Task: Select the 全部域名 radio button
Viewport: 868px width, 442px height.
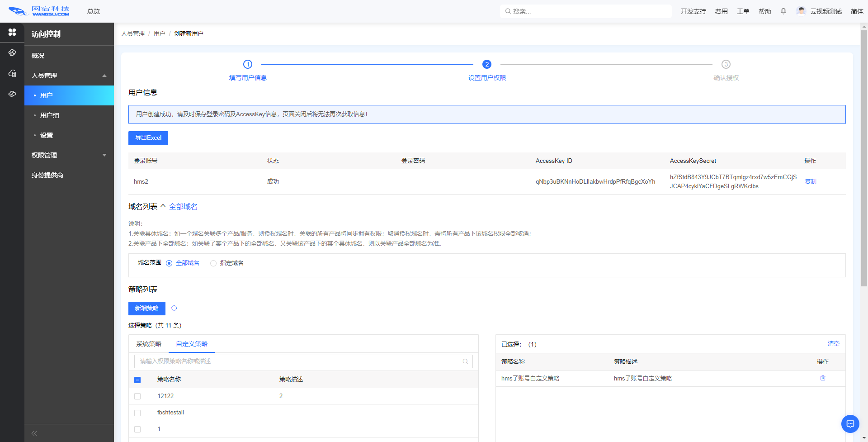Action: (x=169, y=263)
